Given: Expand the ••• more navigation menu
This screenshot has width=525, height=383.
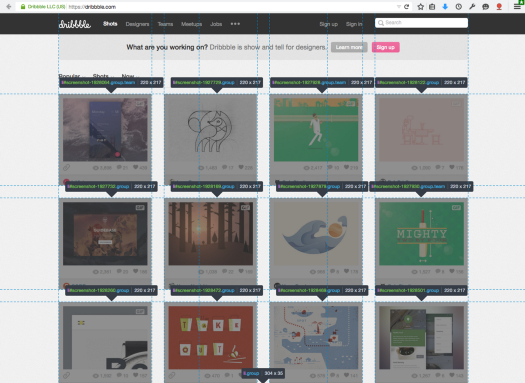Looking at the screenshot, I should pos(235,24).
